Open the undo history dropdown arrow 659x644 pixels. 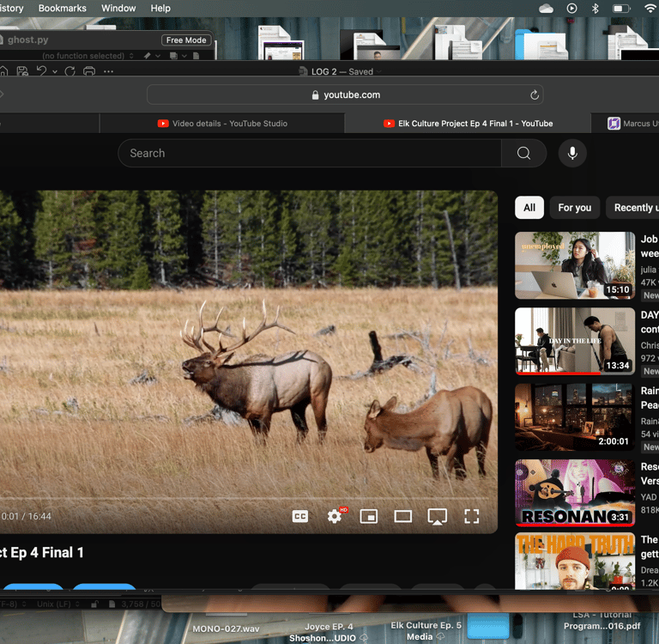tap(55, 71)
